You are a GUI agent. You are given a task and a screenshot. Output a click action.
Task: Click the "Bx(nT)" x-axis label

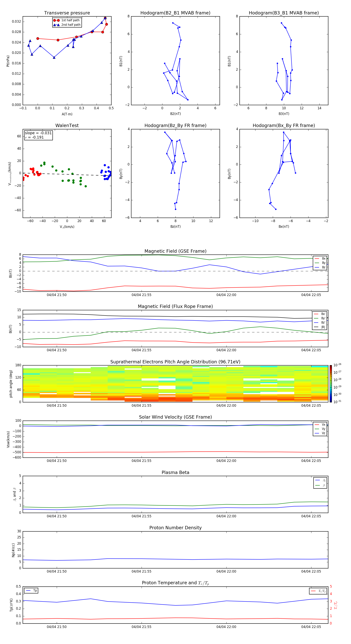pos(284,227)
